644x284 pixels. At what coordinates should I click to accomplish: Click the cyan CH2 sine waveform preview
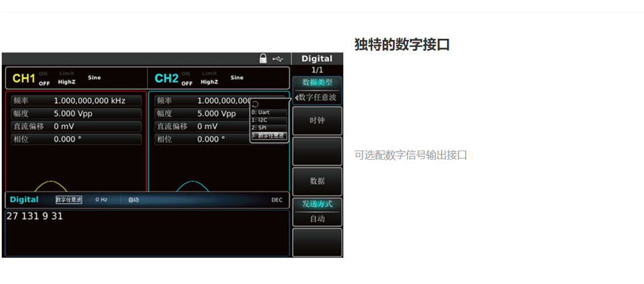(x=192, y=186)
